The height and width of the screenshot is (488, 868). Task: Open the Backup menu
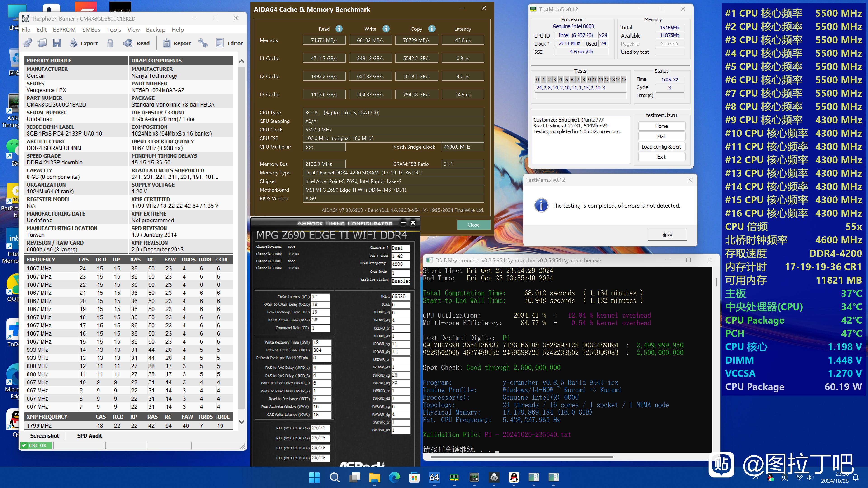[x=155, y=30]
